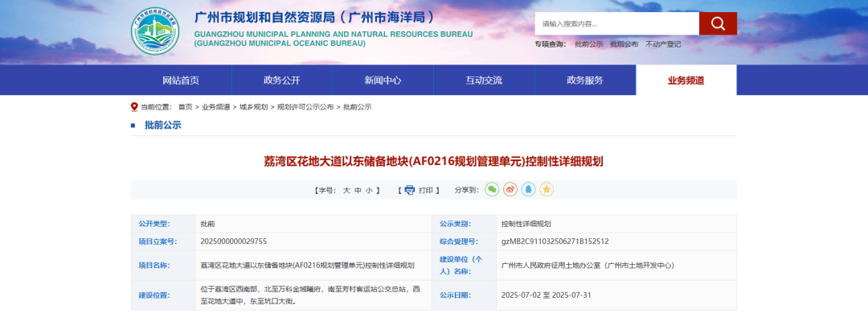Click acceptance number gzMB2C911032506271B152512
Image resolution: width=868 pixels, height=326 pixels.
[555, 241]
